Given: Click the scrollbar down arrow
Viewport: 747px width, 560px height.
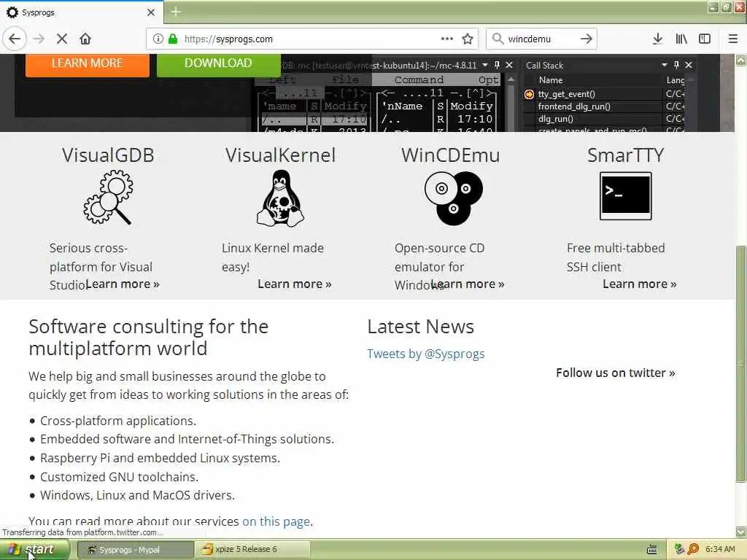Looking at the screenshot, I should point(740,532).
